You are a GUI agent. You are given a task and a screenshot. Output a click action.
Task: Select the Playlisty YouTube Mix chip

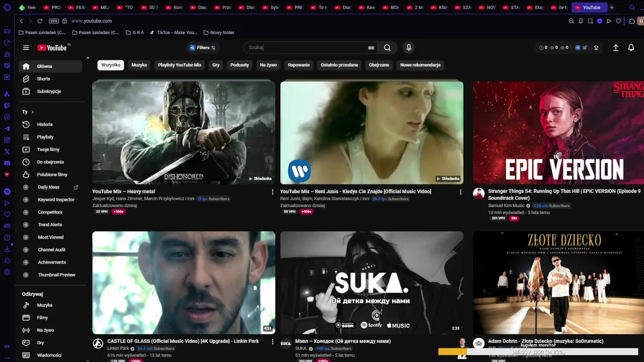click(180, 65)
